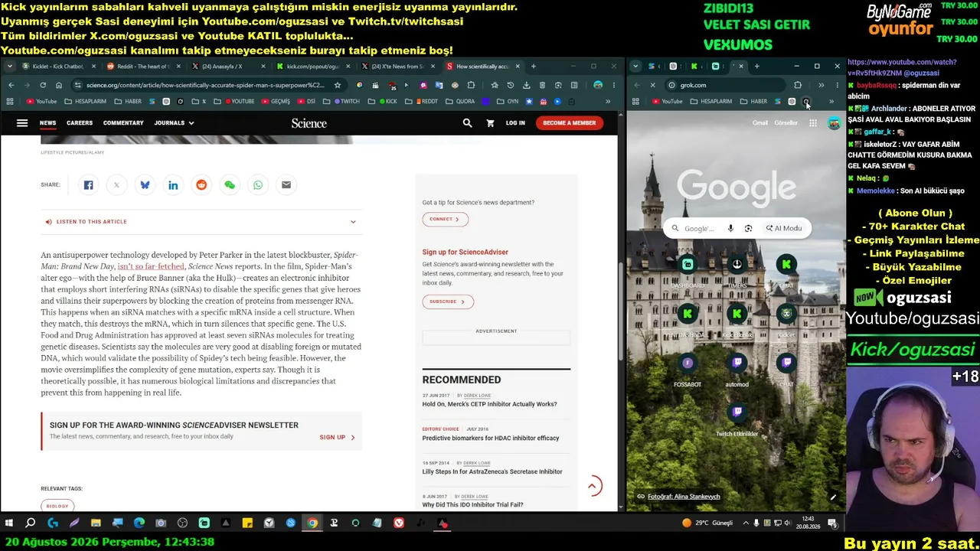Open the Science site hamburger menu
Screen dimensions: 980x551
click(x=22, y=123)
